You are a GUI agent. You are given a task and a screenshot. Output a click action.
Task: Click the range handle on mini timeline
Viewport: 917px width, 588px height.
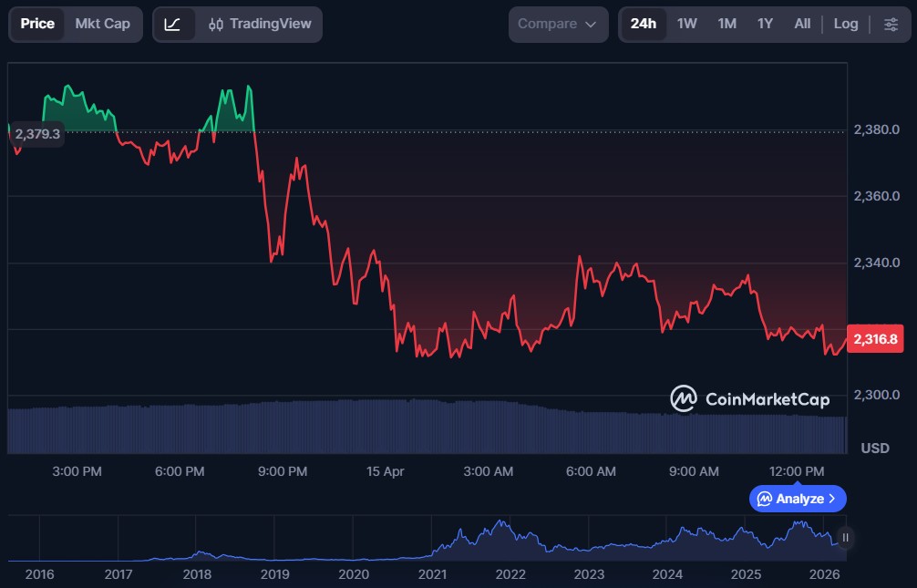(x=845, y=538)
